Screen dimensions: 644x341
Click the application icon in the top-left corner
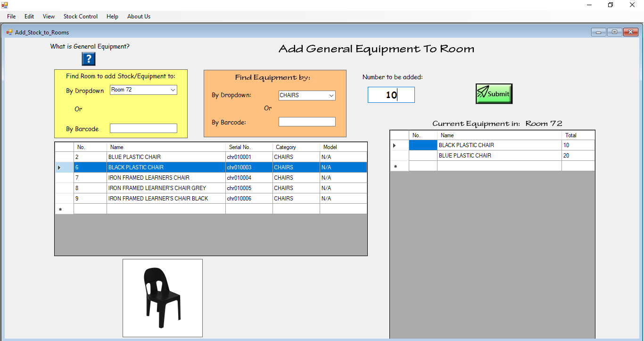pos(5,5)
